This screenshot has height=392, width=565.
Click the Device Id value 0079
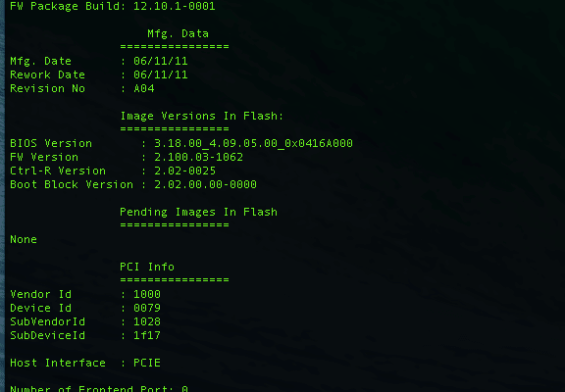[147, 308]
